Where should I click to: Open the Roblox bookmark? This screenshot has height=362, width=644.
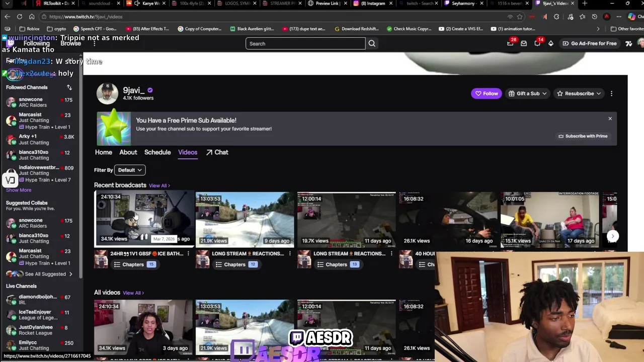[30, 29]
